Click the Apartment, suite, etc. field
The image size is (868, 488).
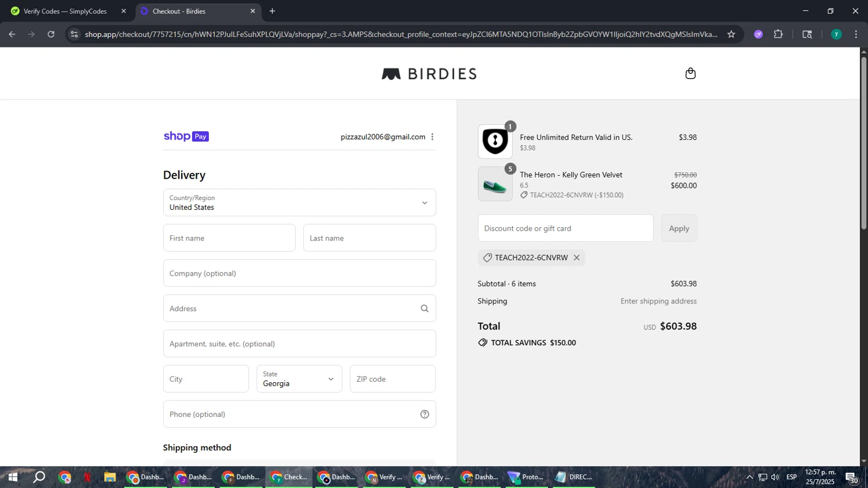click(x=300, y=344)
